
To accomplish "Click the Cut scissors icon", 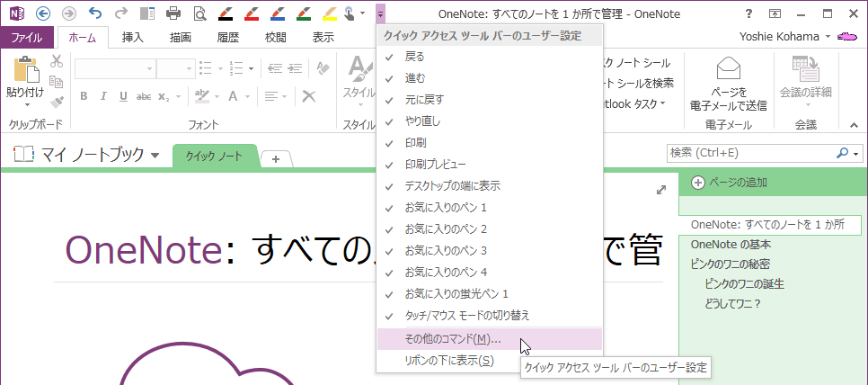I will coord(56,61).
